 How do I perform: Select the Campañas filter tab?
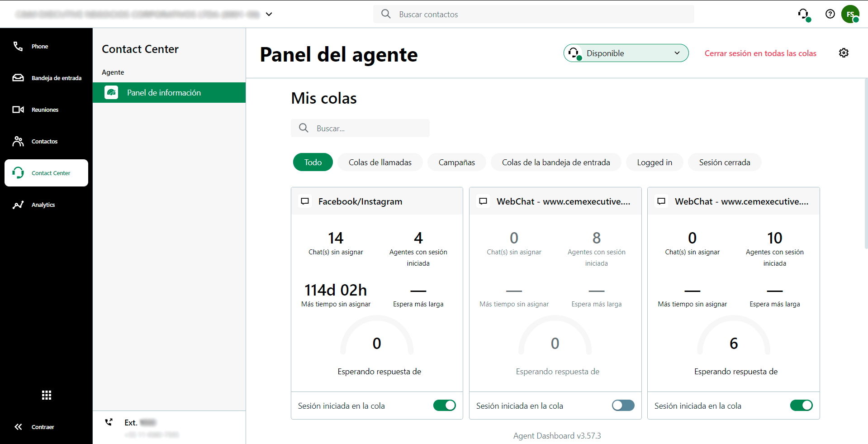tap(456, 162)
